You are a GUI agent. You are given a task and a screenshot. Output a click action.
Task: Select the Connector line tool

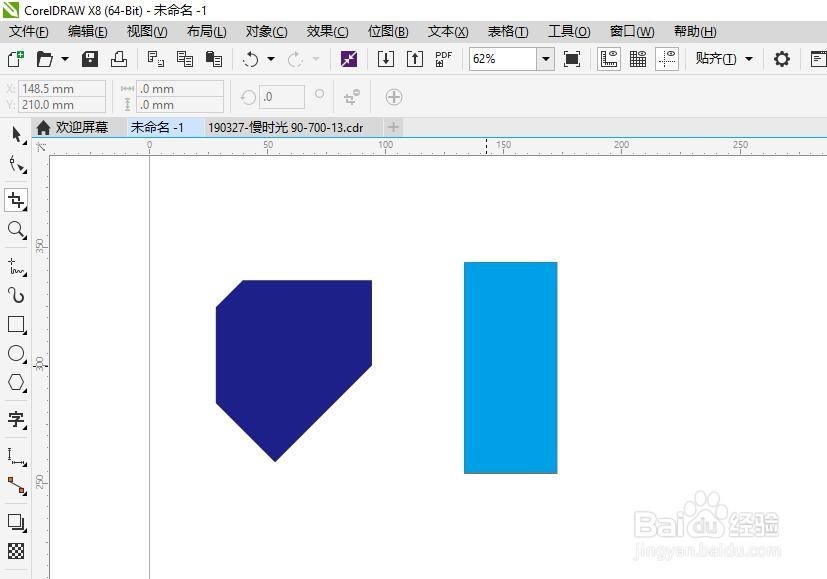point(17,486)
